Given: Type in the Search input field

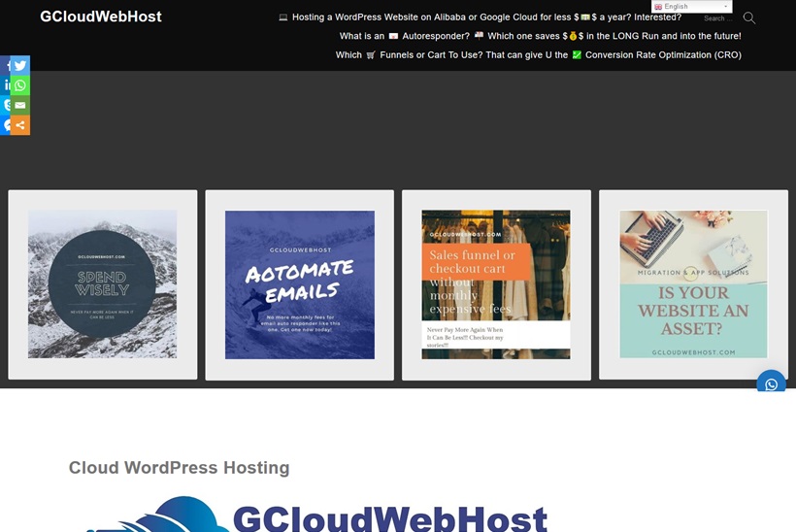Looking at the screenshot, I should (718, 18).
